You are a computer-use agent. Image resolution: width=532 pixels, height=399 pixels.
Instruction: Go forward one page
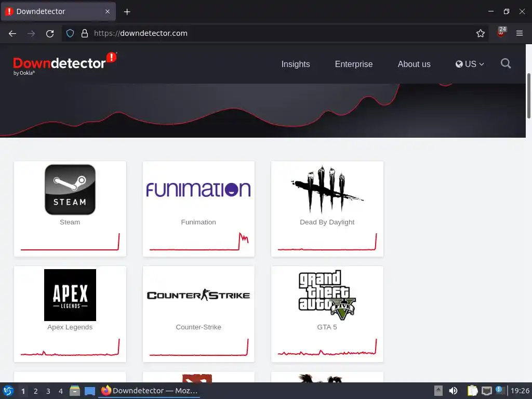(31, 33)
